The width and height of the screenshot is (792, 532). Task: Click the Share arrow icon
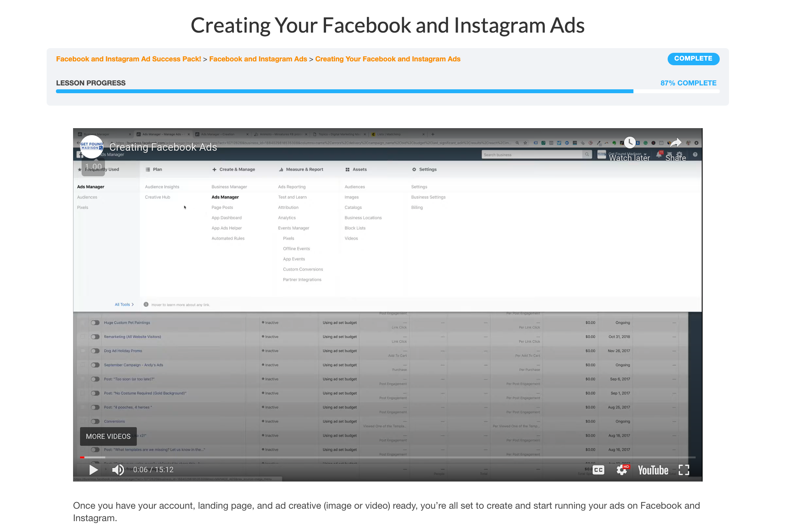pyautogui.click(x=676, y=143)
